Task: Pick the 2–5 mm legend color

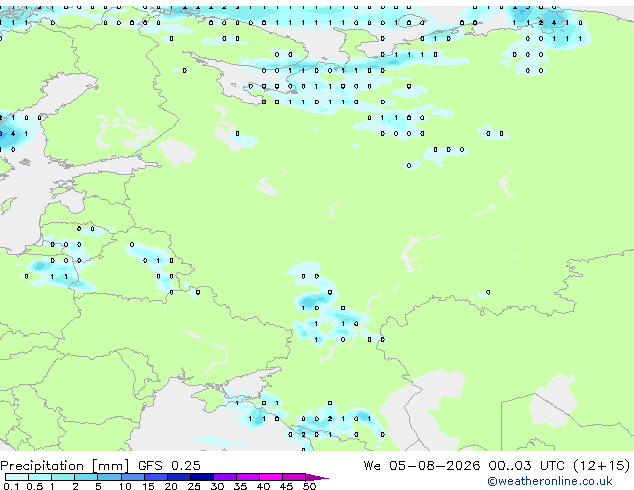Action: (86, 477)
